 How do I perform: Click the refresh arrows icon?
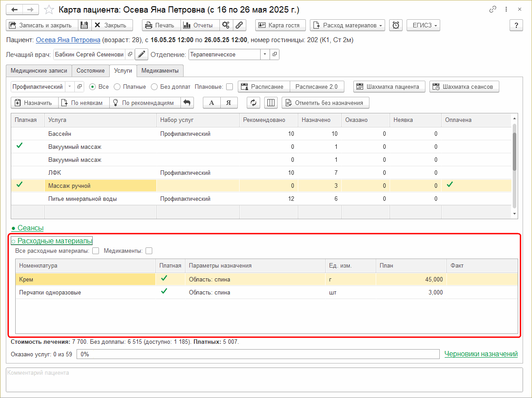coord(253,103)
